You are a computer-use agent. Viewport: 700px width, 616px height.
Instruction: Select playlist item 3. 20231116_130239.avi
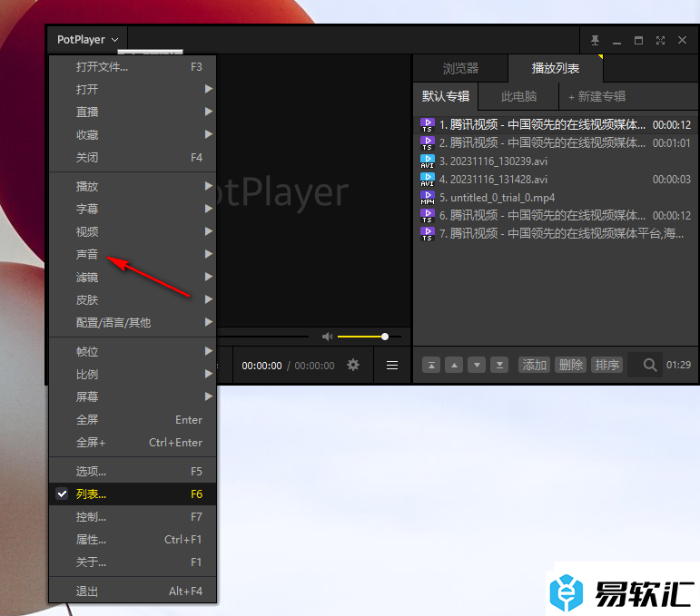(556, 161)
